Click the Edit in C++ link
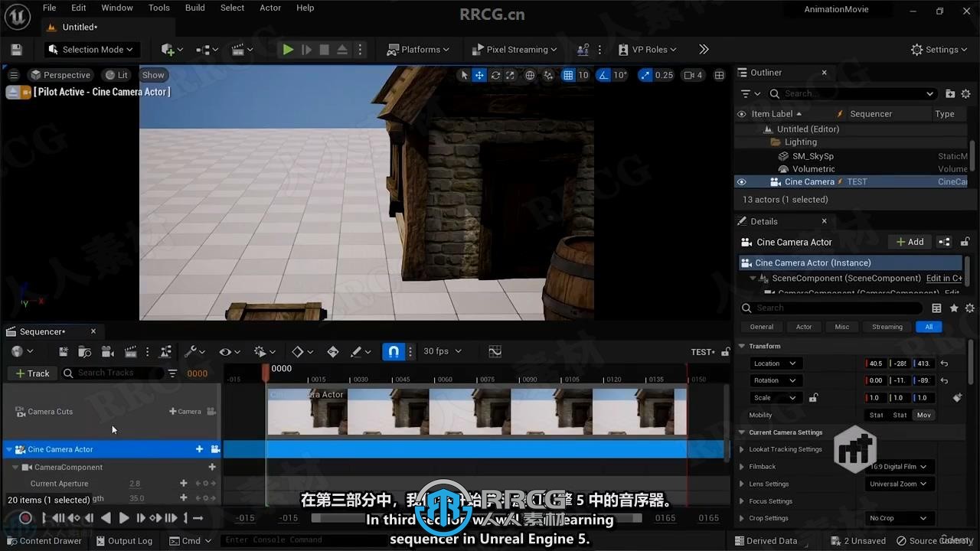 pyautogui.click(x=944, y=279)
